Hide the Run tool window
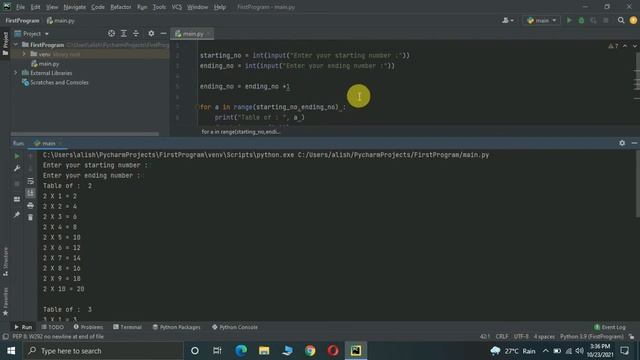Screen dimensions: 640x360 (x=634, y=143)
